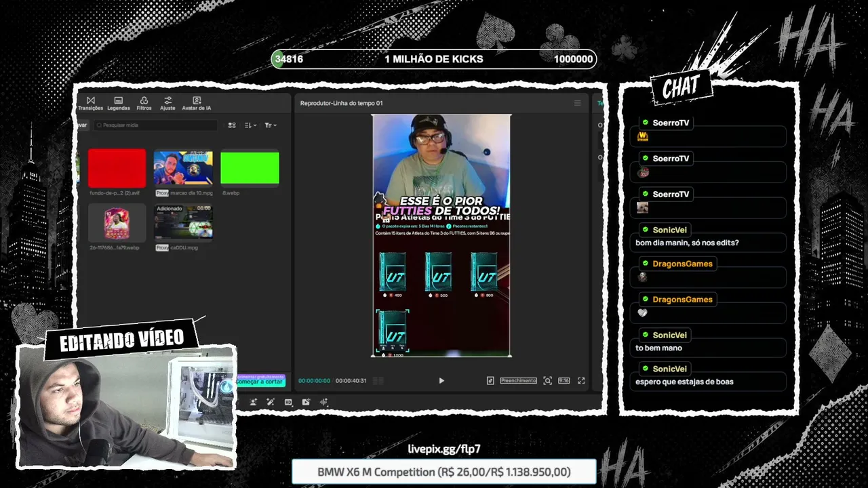The height and width of the screenshot is (488, 868).
Task: Open the player panel hamburger menu
Action: point(577,103)
